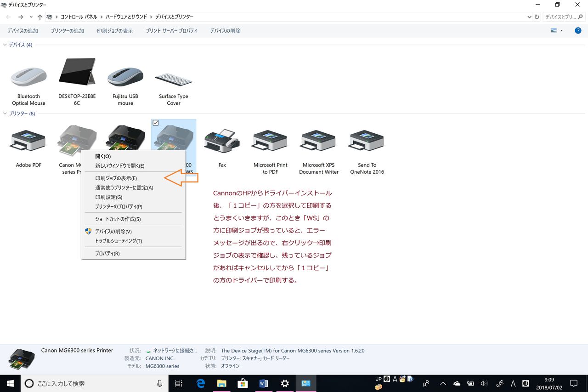Select the Fujitsu USB mouse device icon
The width and height of the screenshot is (588, 392).
(x=125, y=77)
